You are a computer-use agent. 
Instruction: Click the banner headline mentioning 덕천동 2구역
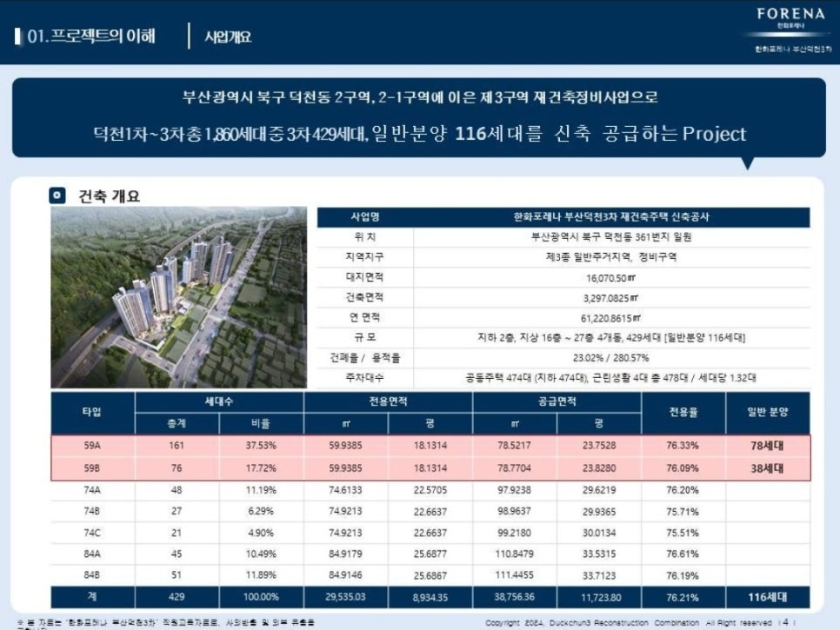(x=419, y=97)
